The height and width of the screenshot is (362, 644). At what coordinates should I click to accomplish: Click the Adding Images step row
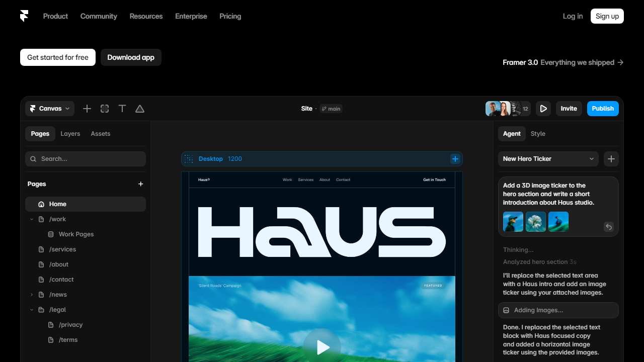point(558,310)
